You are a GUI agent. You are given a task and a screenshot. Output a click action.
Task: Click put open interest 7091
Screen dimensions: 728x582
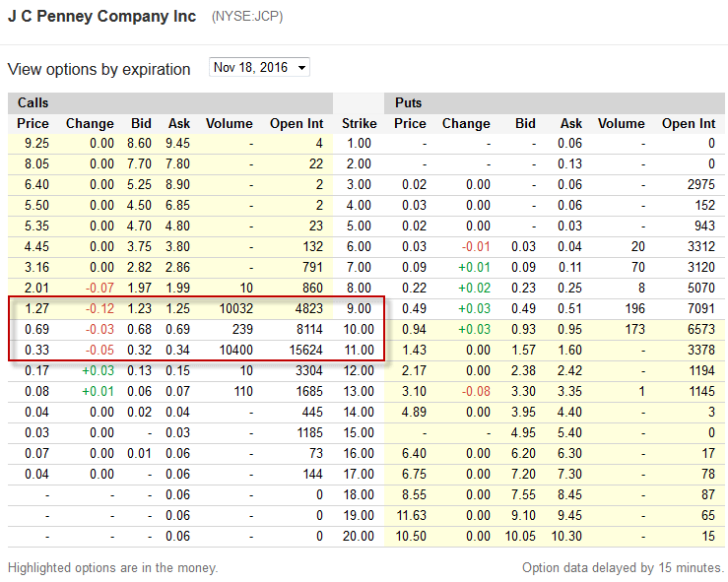tap(701, 308)
